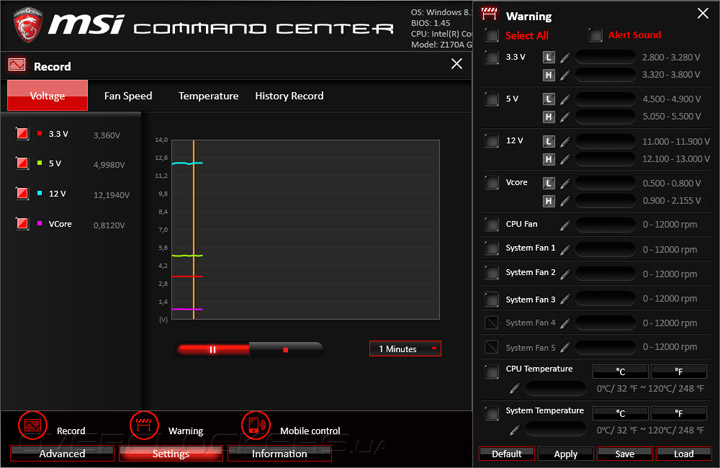
Task: Open the Information section
Action: click(x=279, y=453)
